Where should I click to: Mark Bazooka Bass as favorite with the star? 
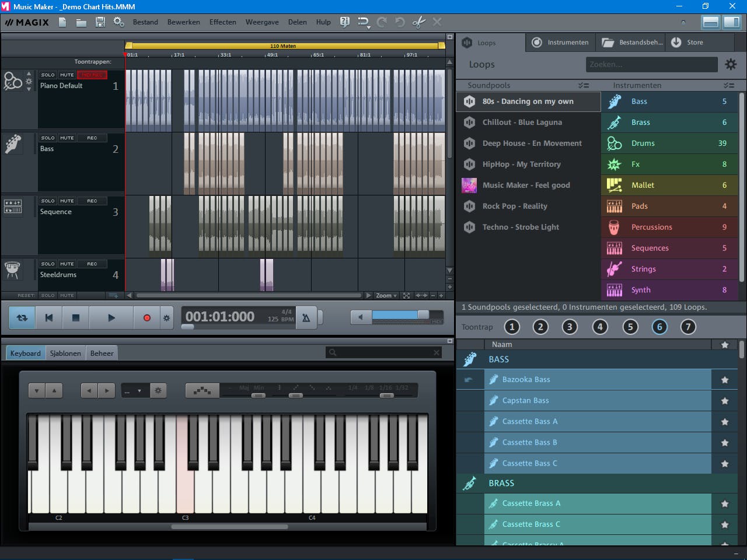(724, 379)
